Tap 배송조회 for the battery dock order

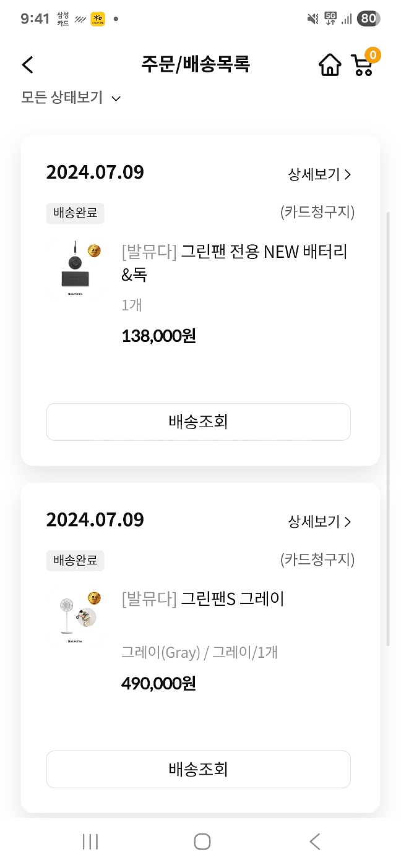(198, 422)
